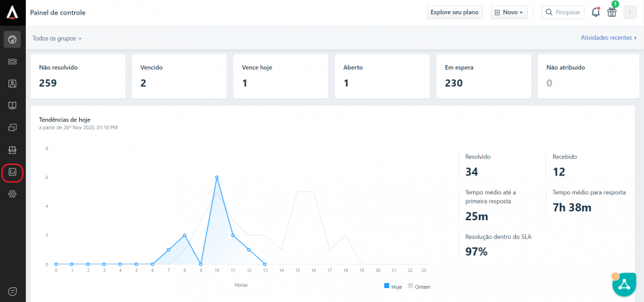Open the chat icon at sidebar bottom
644x302 pixels.
point(13,291)
